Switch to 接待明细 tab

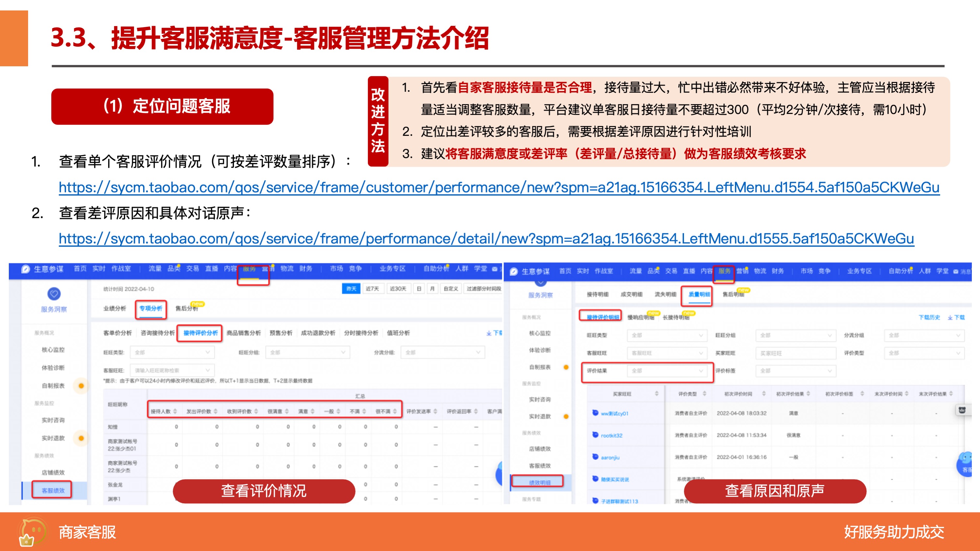pyautogui.click(x=598, y=294)
